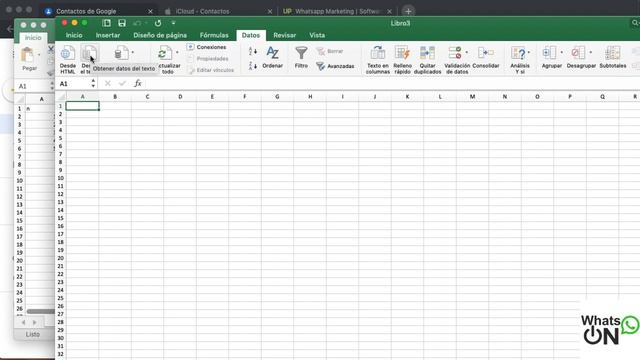The width and height of the screenshot is (640, 360).
Task: Sort descending with the Z-to-A icon
Action: pyautogui.click(x=253, y=65)
